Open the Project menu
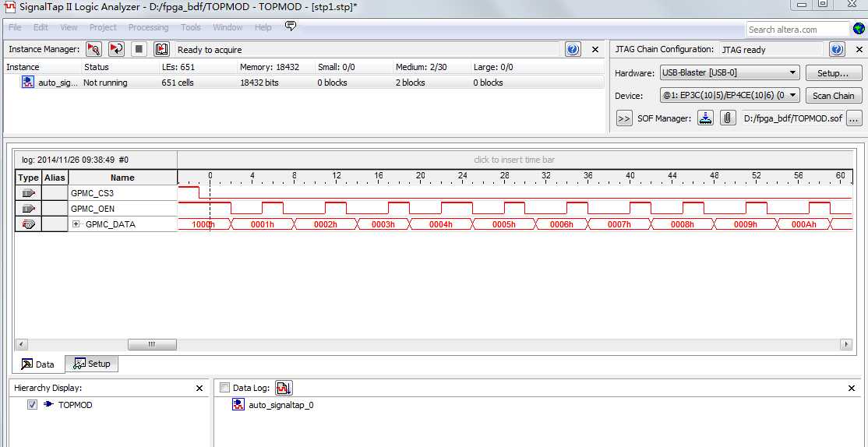868x447 pixels. pyautogui.click(x=103, y=27)
